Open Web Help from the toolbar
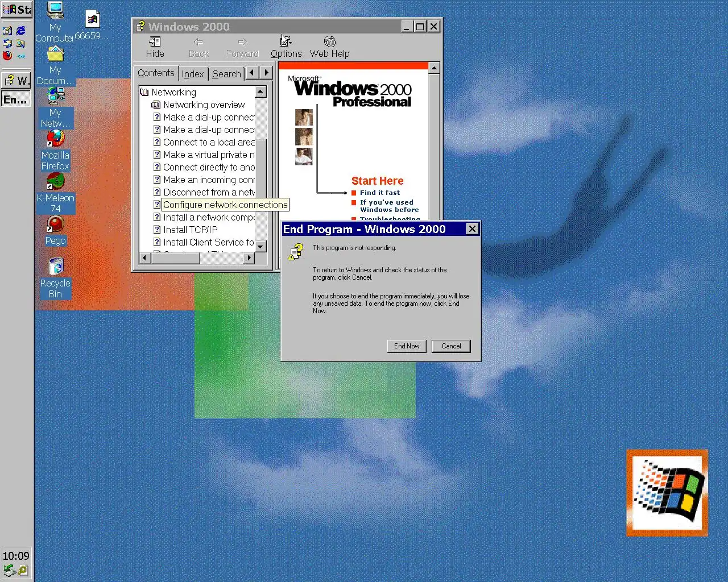Image resolution: width=728 pixels, height=582 pixels. [330, 47]
